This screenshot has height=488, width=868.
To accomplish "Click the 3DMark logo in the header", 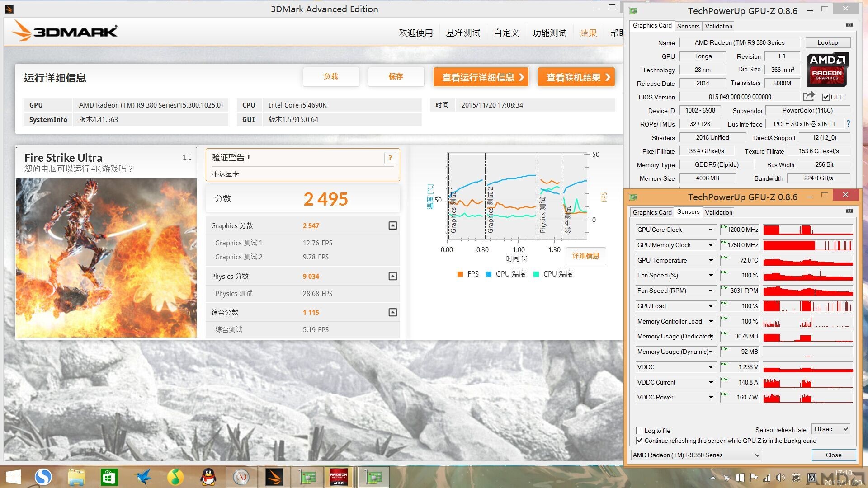I will 64,31.
